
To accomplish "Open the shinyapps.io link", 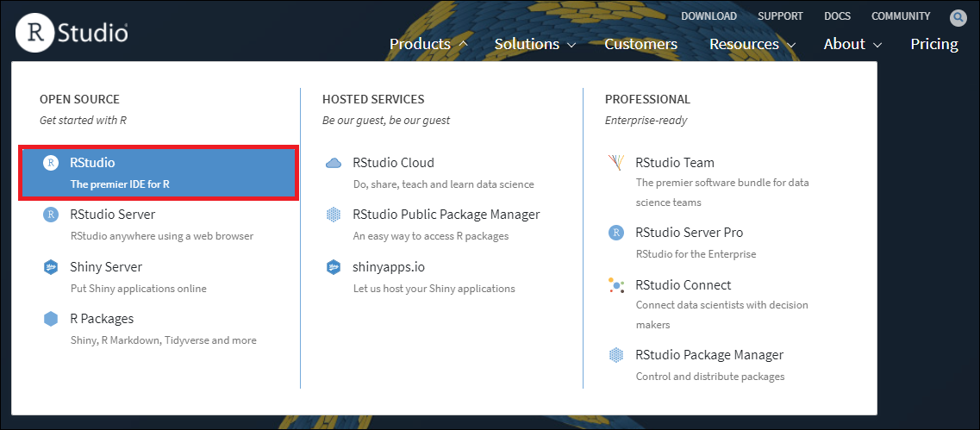I will [x=389, y=267].
